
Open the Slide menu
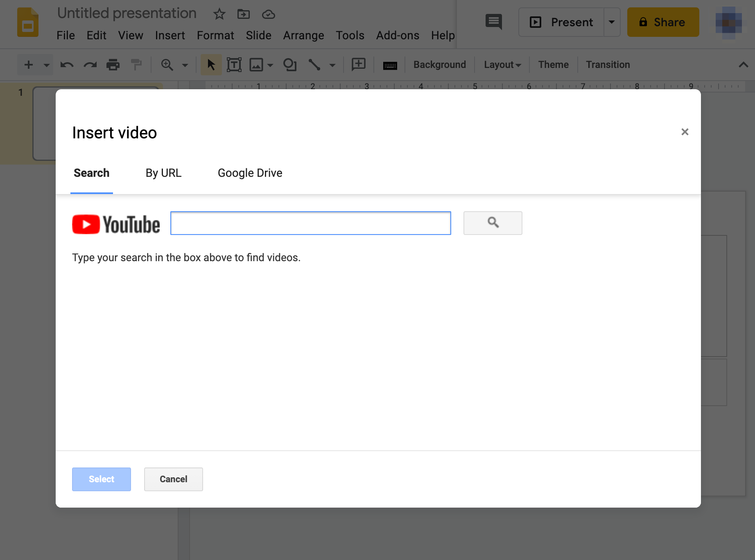[258, 36]
